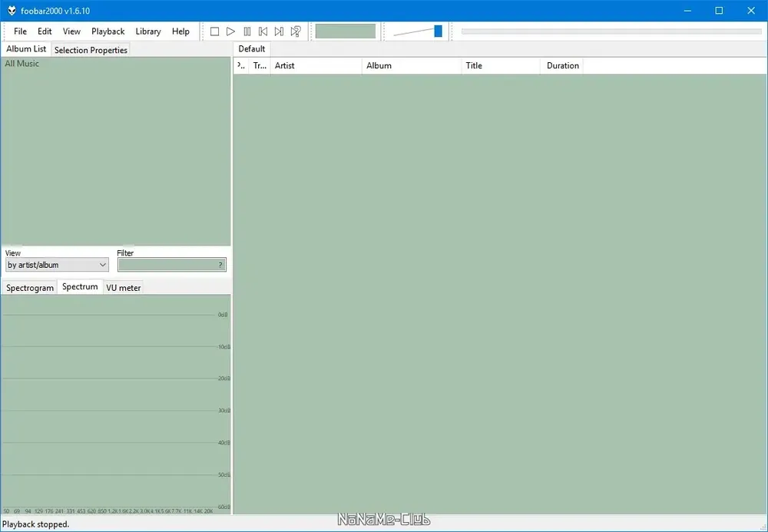This screenshot has width=768, height=532.
Task: Expand the 'by artist/album' view dropdown
Action: pyautogui.click(x=57, y=265)
